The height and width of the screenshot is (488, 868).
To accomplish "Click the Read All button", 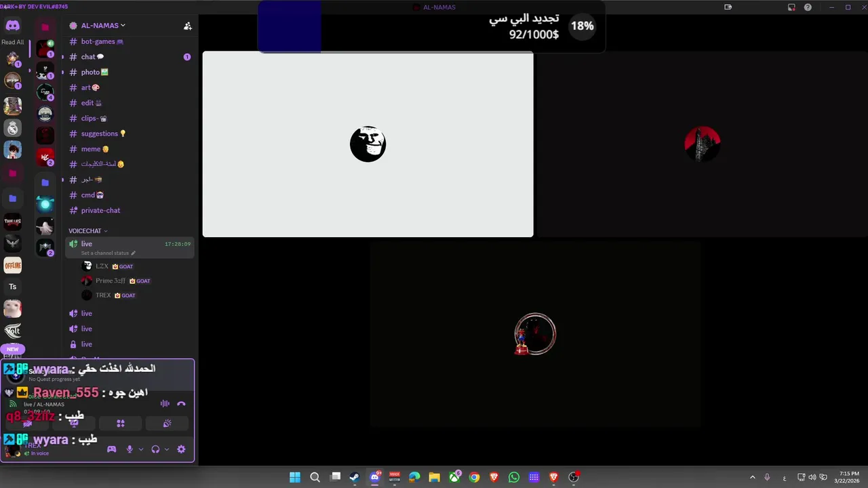I will (x=12, y=42).
